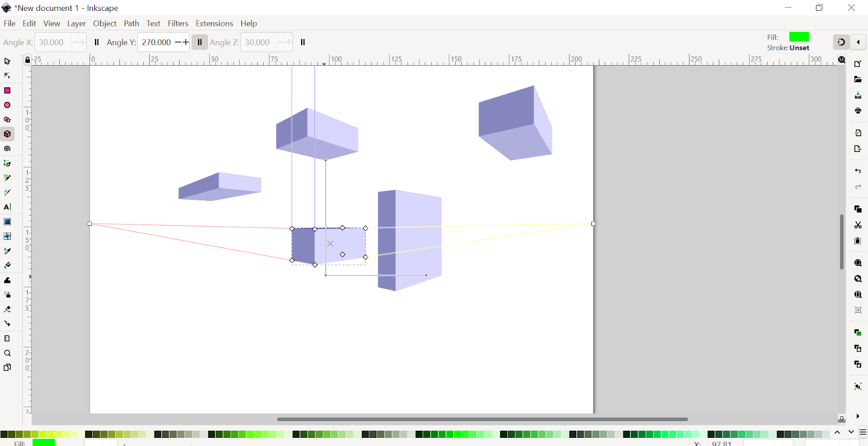Toggle Angle Y parallel vanishing point
868x446 pixels.
tap(200, 42)
